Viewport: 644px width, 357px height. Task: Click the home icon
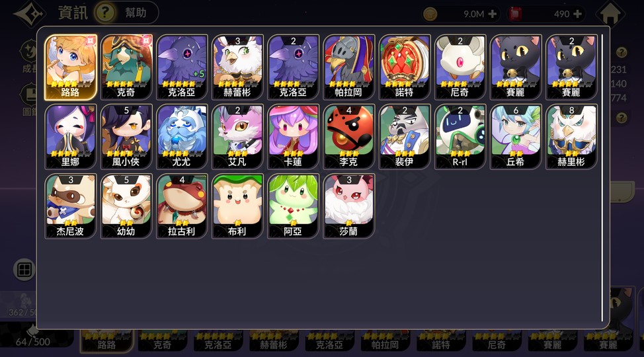(x=610, y=13)
